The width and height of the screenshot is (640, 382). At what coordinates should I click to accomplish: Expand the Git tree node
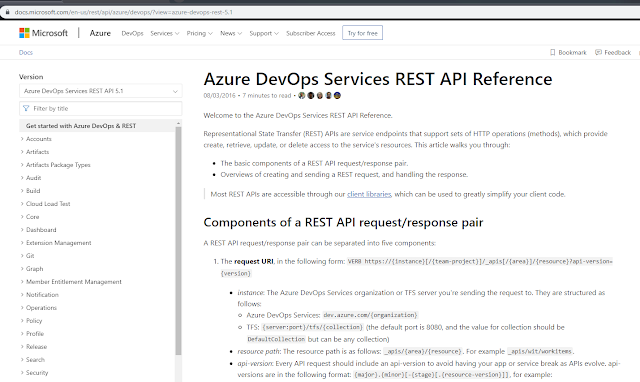point(22,256)
